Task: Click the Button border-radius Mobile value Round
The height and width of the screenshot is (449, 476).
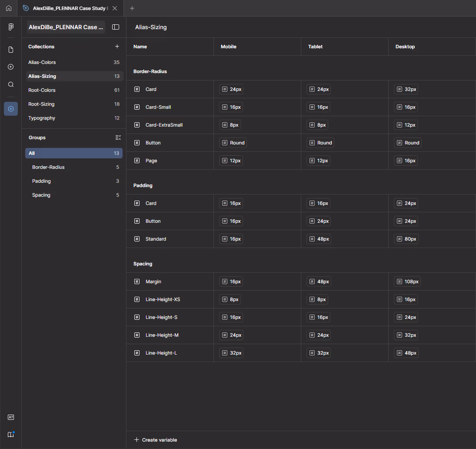Action: click(233, 143)
